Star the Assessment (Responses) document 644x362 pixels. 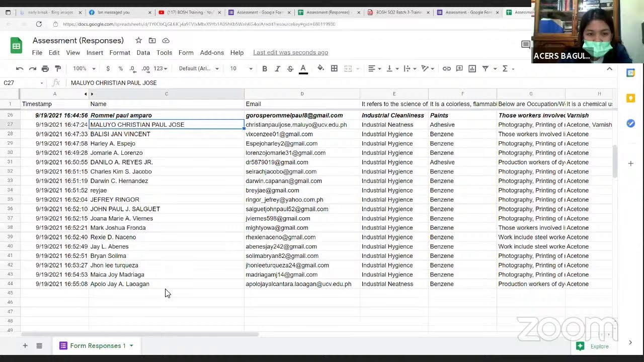[138, 40]
